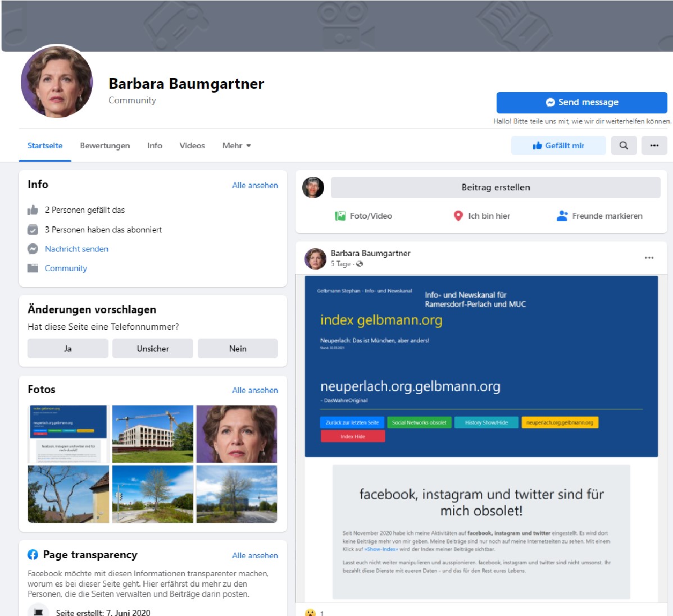This screenshot has width=673, height=616.
Task: Click the Nachricht senden link
Action: pyautogui.click(x=76, y=249)
